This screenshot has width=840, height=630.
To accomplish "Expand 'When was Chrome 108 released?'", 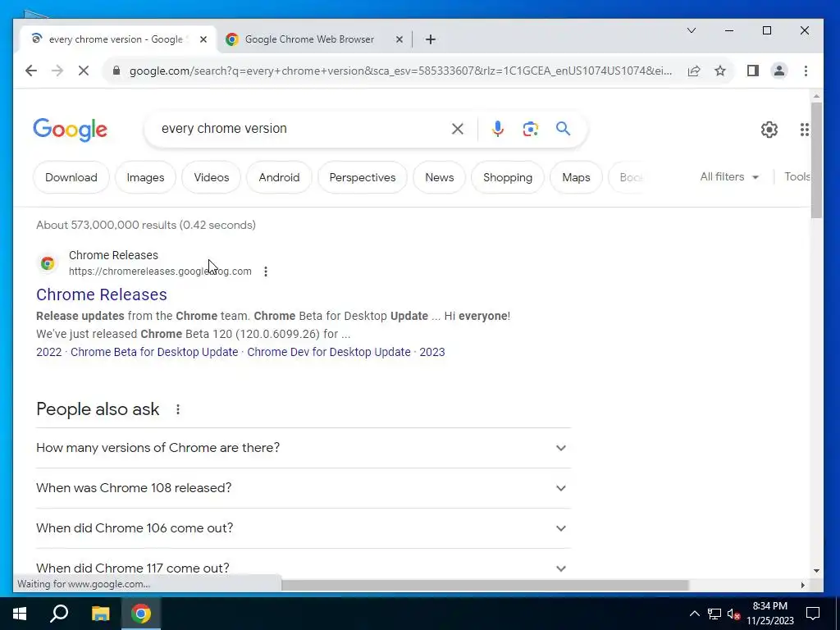I will 304,488.
